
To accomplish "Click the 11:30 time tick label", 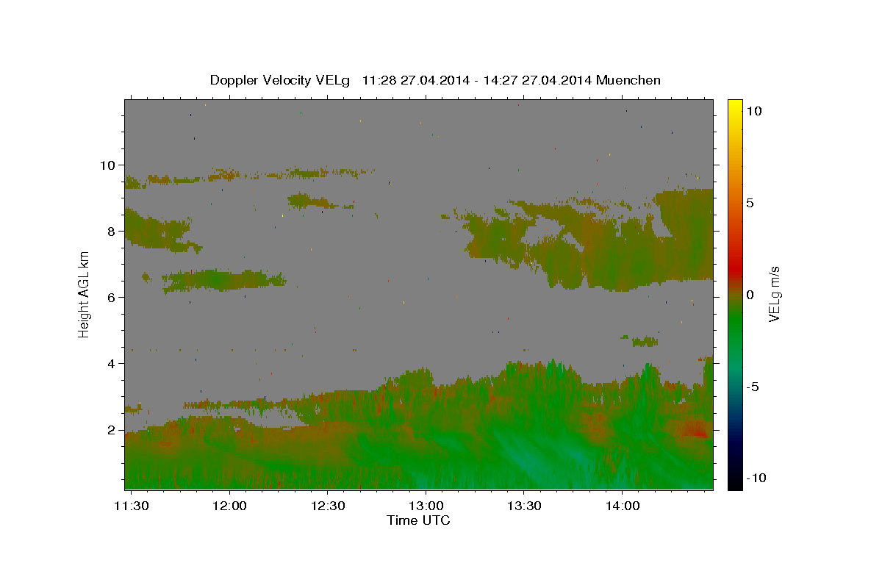I will click(x=131, y=506).
